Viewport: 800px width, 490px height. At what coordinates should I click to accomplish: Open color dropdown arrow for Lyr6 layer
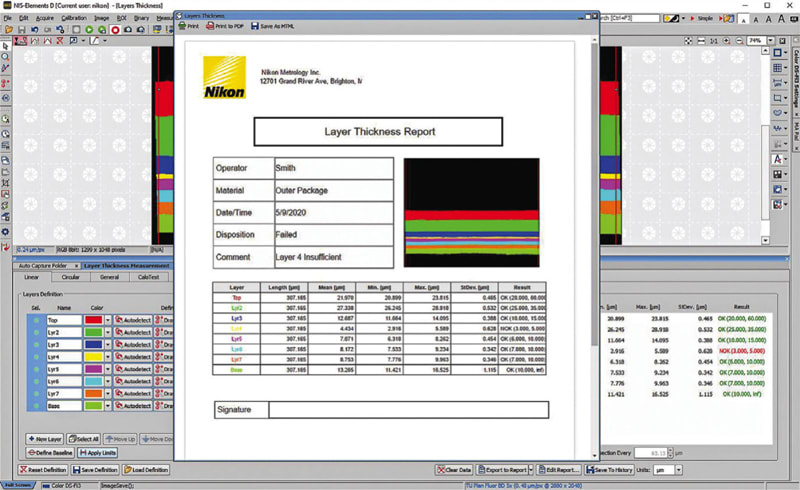click(108, 381)
